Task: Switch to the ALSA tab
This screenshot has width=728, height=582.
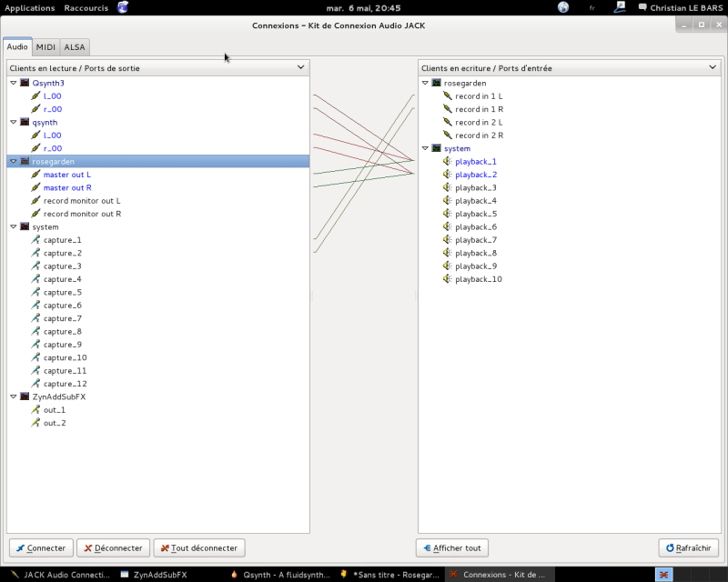Action: point(75,47)
